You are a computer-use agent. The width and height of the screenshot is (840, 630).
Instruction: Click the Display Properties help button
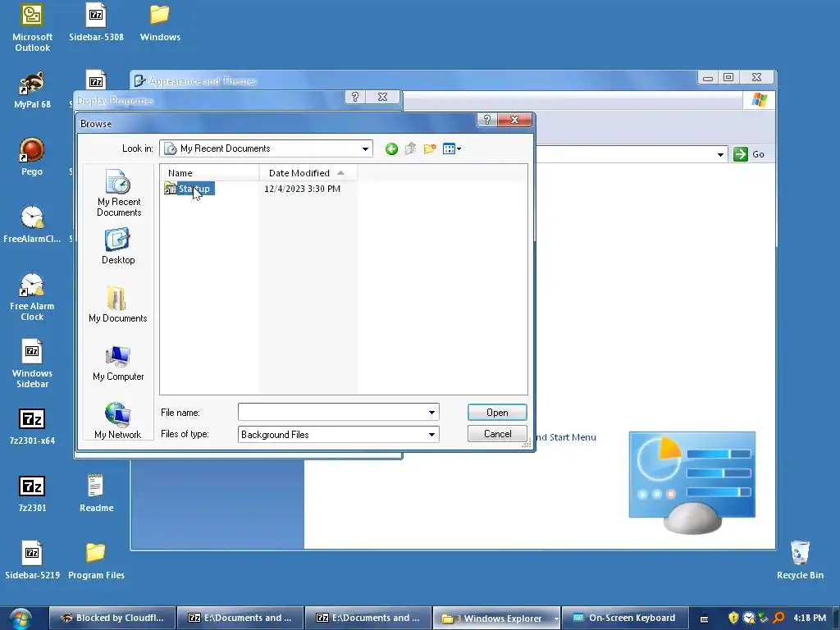[354, 97]
